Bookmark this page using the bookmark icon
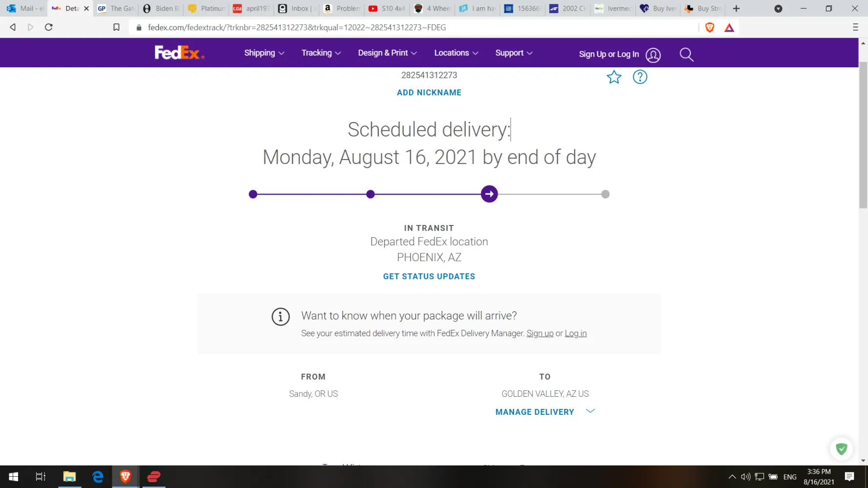 [116, 27]
